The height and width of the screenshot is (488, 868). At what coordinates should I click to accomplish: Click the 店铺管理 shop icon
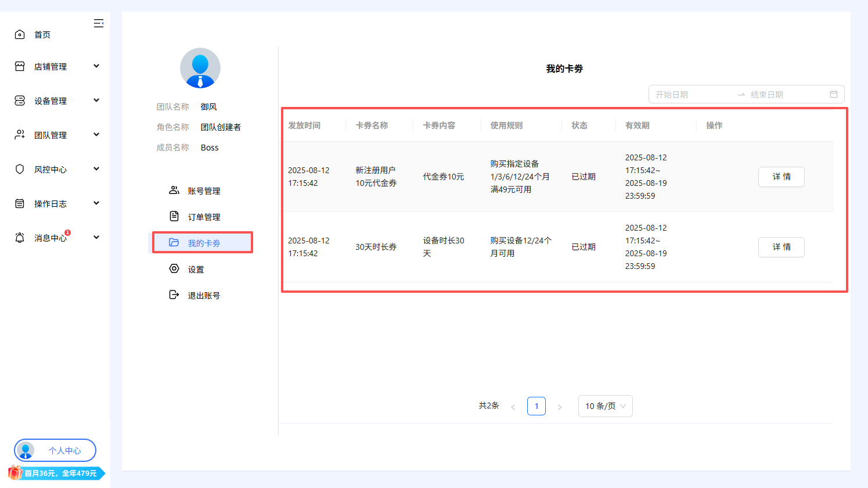coord(19,66)
